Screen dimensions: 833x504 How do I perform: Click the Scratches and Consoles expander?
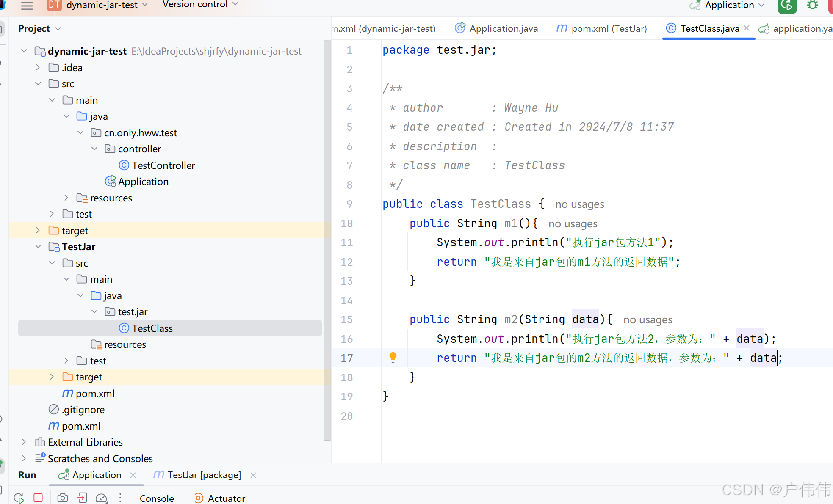[24, 458]
